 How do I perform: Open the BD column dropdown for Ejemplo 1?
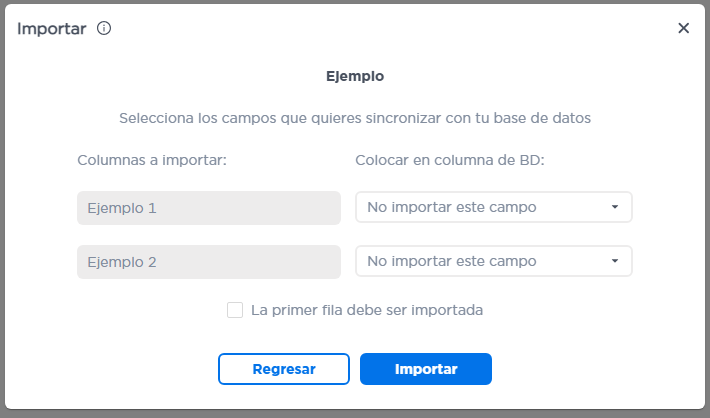pyautogui.click(x=494, y=208)
